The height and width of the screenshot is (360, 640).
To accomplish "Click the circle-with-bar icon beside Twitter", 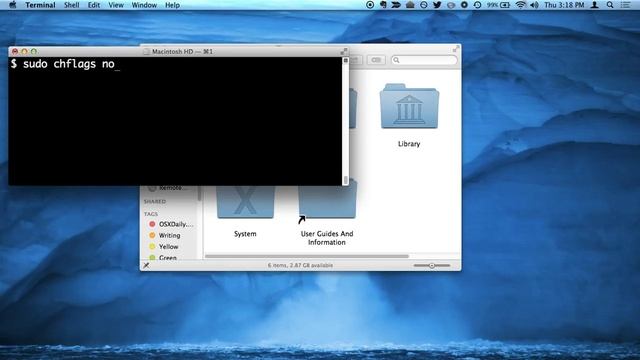I will pos(424,5).
